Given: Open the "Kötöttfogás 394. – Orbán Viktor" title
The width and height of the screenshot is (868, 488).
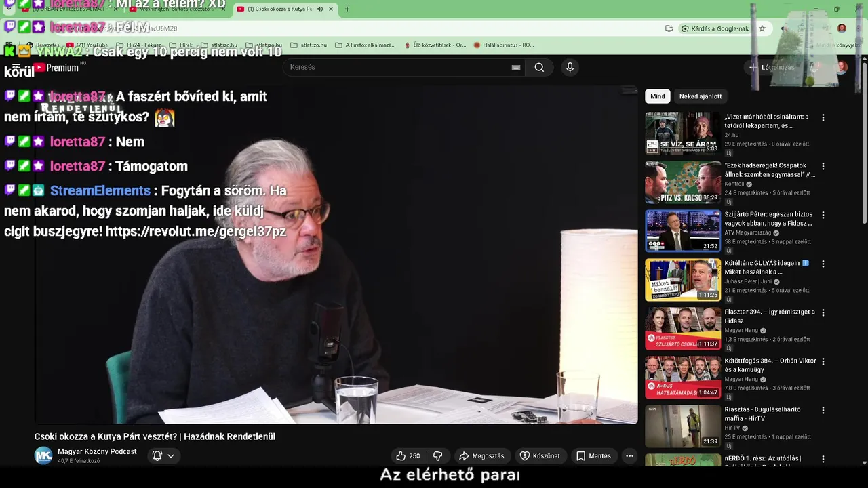Looking at the screenshot, I should tap(770, 365).
